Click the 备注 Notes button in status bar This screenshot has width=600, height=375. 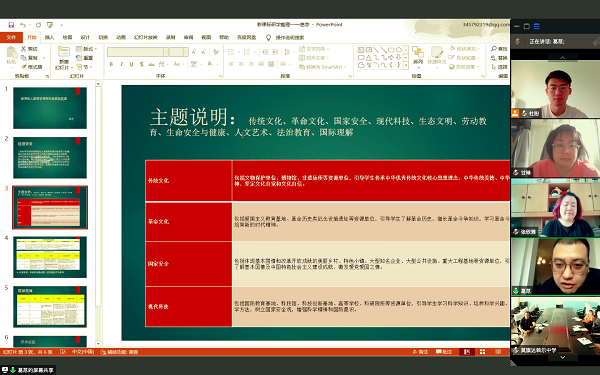point(421,352)
